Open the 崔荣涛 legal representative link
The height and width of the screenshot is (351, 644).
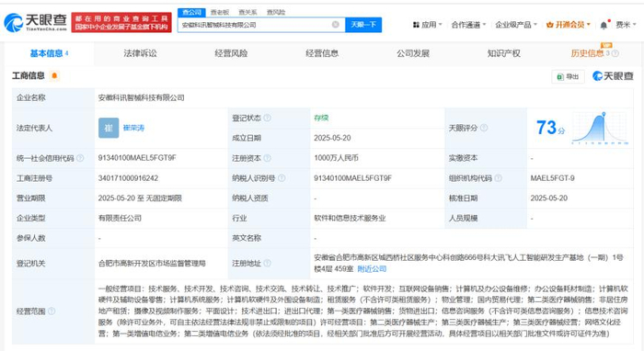point(134,128)
